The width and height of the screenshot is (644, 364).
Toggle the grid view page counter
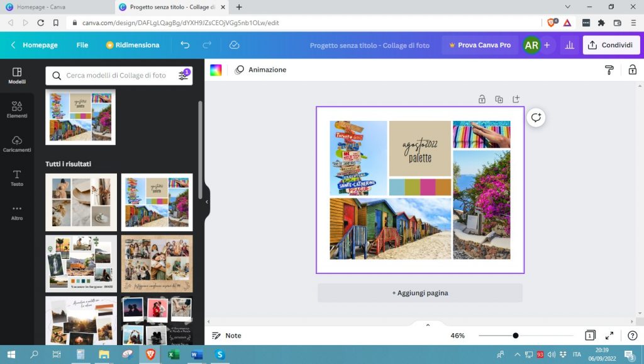tap(590, 336)
